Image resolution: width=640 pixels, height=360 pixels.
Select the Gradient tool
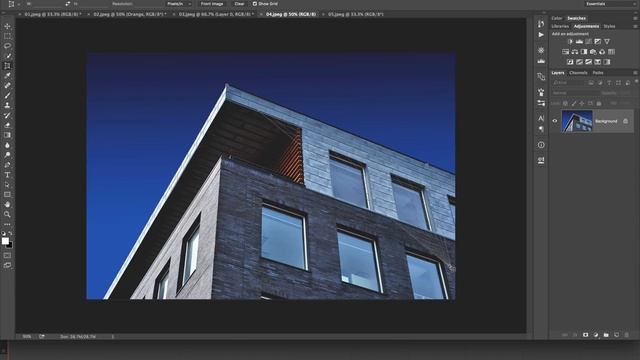point(7,135)
